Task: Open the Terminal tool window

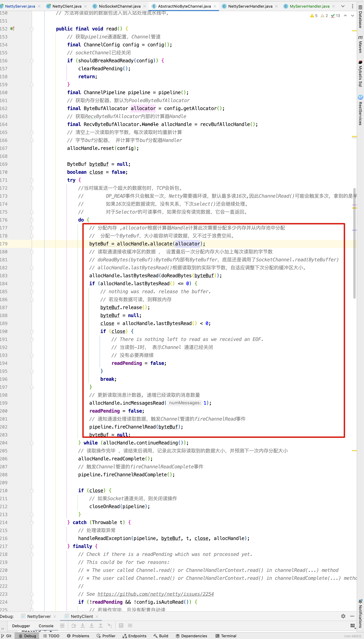Action: tap(226, 636)
